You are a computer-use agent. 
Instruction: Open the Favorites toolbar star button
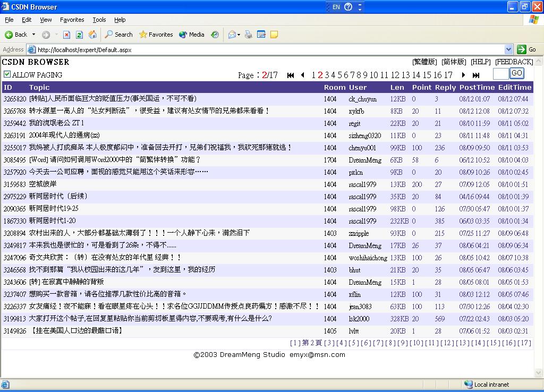156,35
